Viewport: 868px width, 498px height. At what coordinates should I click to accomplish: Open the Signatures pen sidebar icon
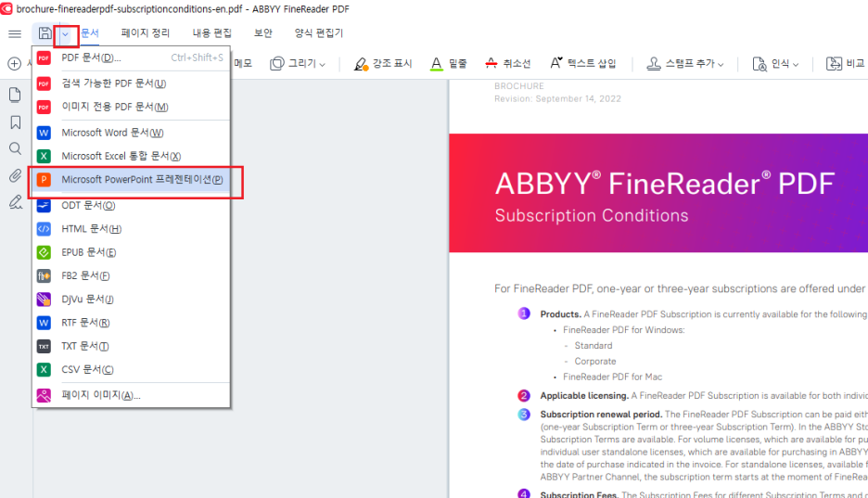(16, 202)
